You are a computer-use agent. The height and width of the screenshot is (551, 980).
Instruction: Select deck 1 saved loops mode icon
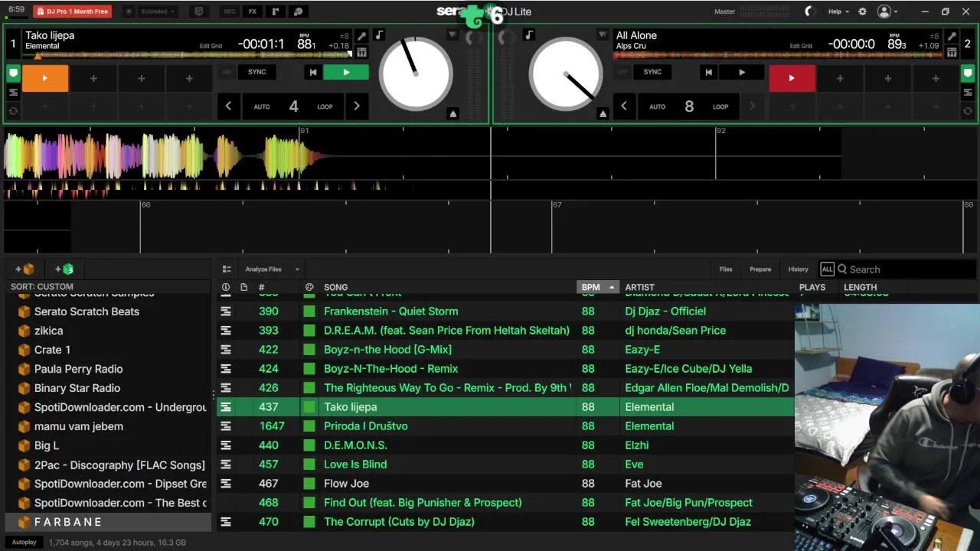tap(13, 111)
